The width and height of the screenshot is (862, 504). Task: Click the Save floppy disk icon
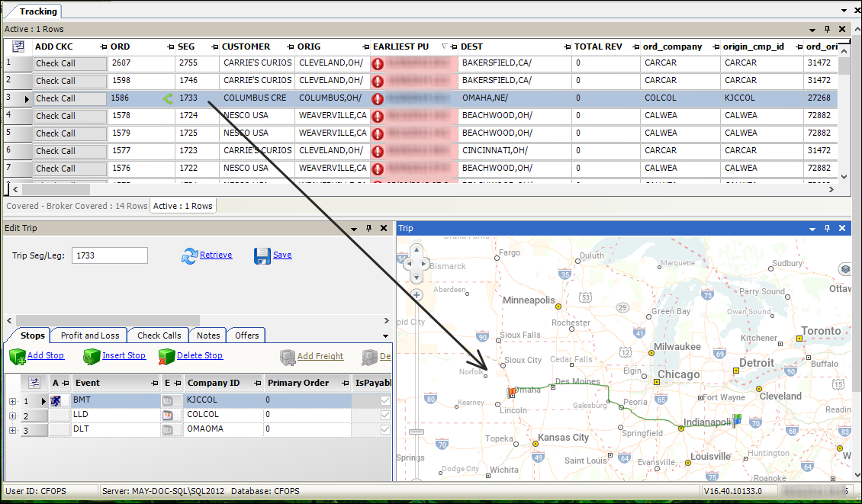click(262, 255)
